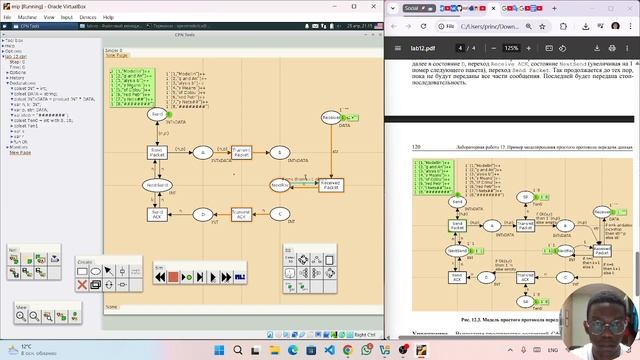Download the PDF from the viewer toolbar
The image size is (640, 360).
point(597,48)
